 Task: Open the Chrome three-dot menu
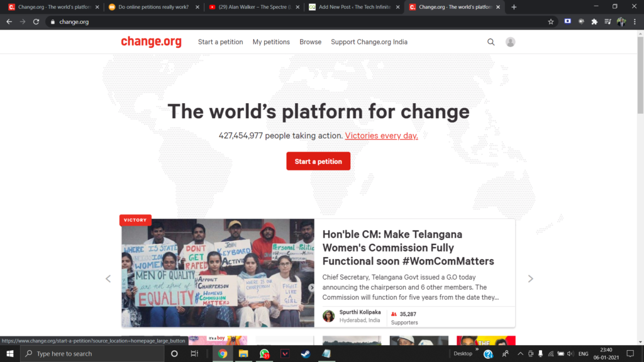(x=635, y=22)
